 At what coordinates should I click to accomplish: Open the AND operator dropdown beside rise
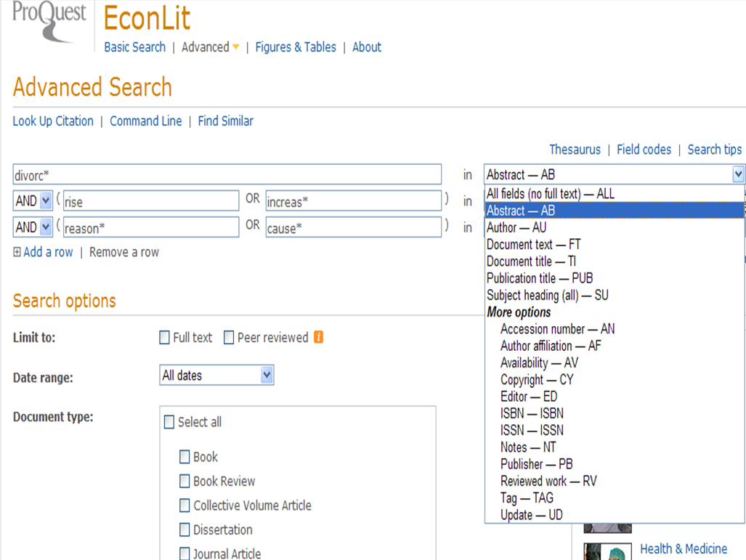pyautogui.click(x=46, y=200)
